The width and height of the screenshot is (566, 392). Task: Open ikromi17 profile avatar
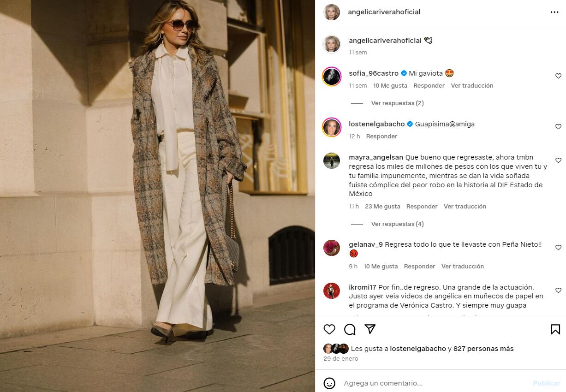(332, 291)
